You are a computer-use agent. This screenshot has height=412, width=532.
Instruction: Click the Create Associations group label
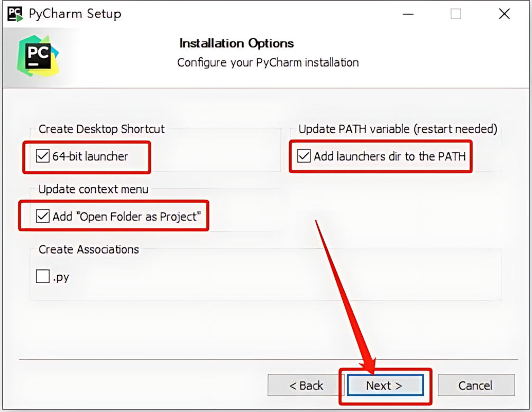tap(88, 249)
